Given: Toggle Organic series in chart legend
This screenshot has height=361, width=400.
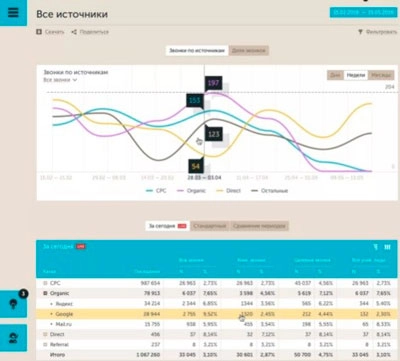Looking at the screenshot, I should click(191, 191).
